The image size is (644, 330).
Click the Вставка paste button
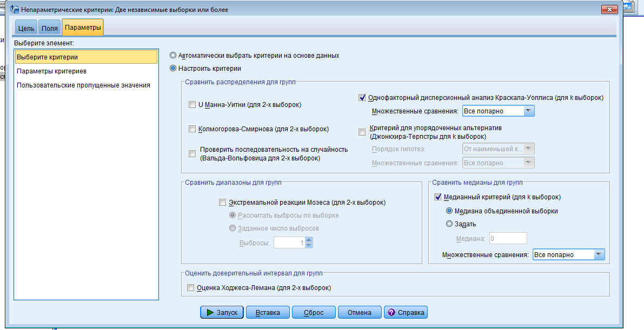click(x=267, y=312)
